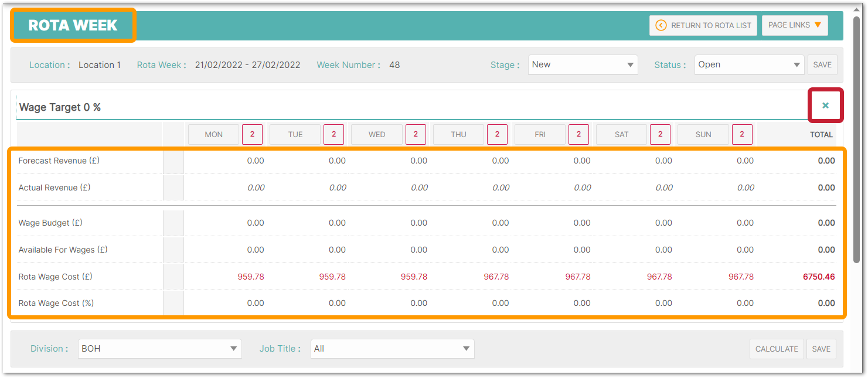
Task: Click the red 2 badge beside SUN
Action: pyautogui.click(x=742, y=134)
